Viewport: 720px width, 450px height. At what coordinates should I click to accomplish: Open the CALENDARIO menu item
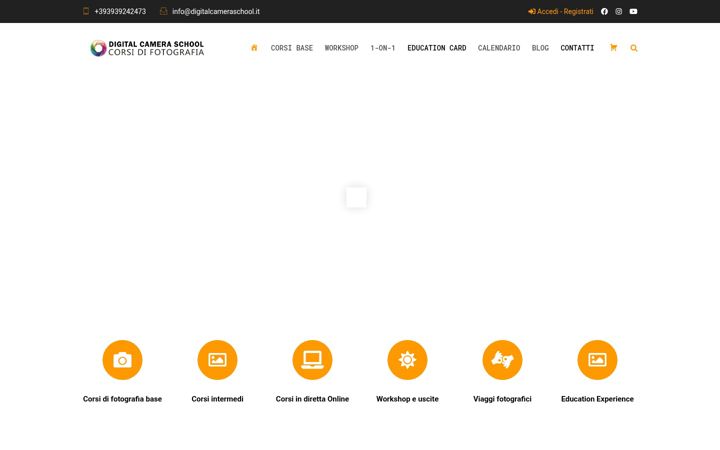point(499,48)
